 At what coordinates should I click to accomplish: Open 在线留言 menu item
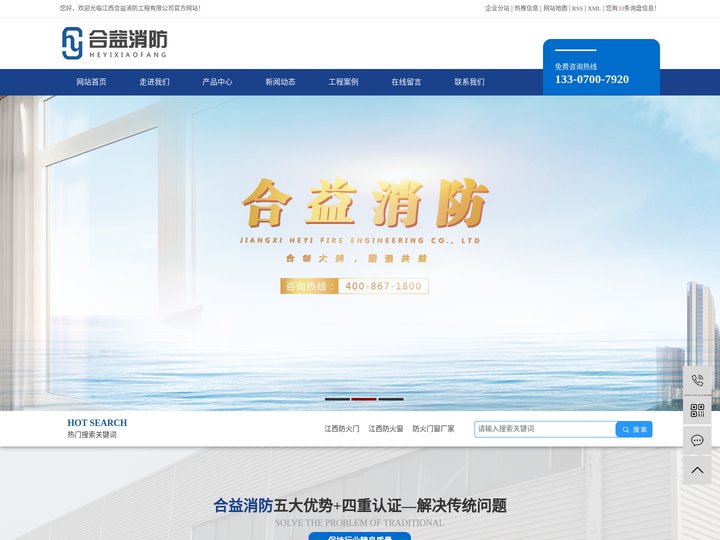(406, 82)
